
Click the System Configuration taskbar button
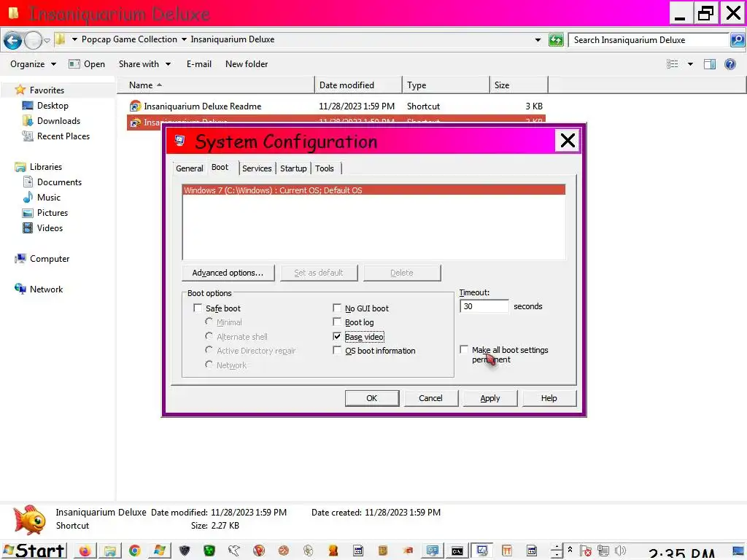482,551
